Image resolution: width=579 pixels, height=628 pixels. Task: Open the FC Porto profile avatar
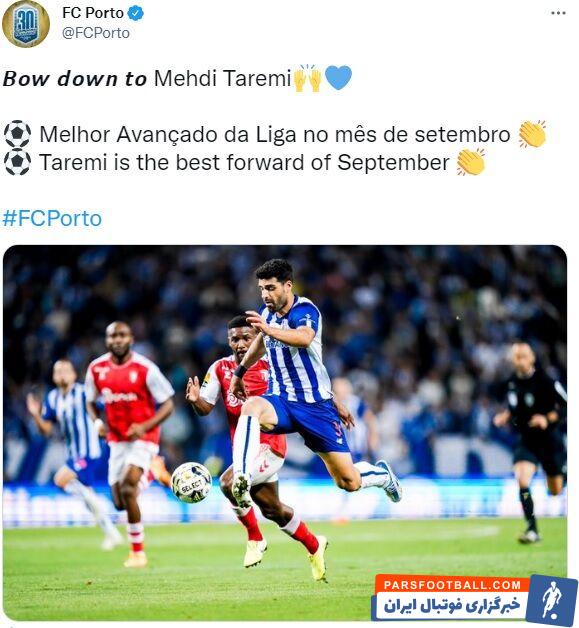coord(26,24)
